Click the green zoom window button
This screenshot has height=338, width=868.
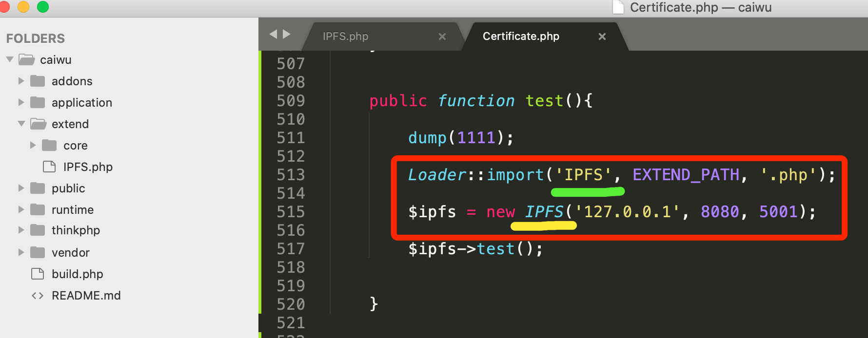(x=43, y=6)
